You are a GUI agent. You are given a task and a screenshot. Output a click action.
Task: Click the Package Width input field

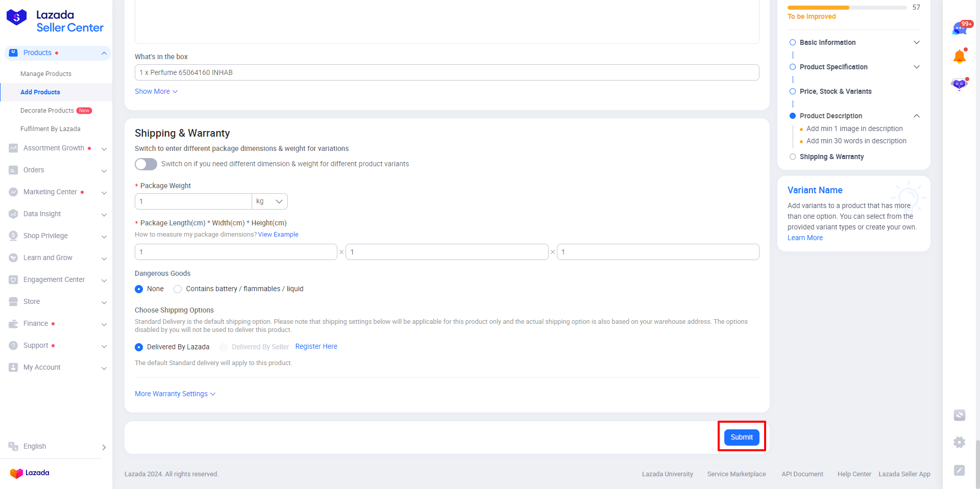point(447,252)
